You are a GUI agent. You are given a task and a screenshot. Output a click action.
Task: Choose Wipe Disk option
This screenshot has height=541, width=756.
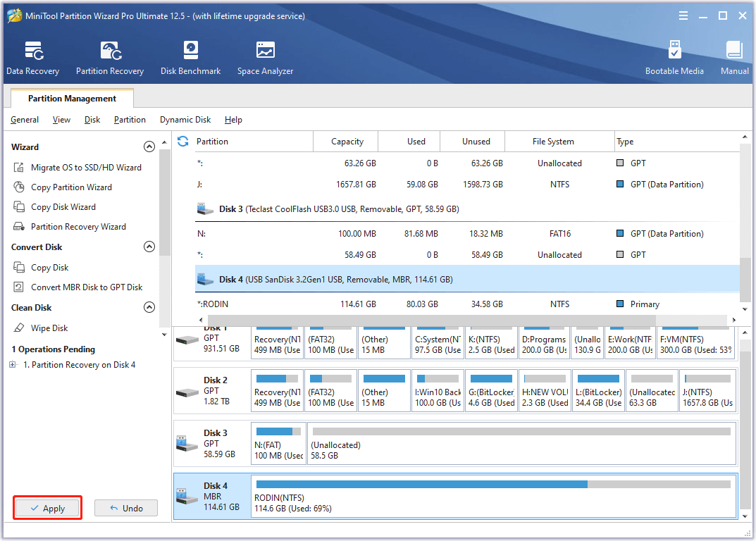coord(49,328)
